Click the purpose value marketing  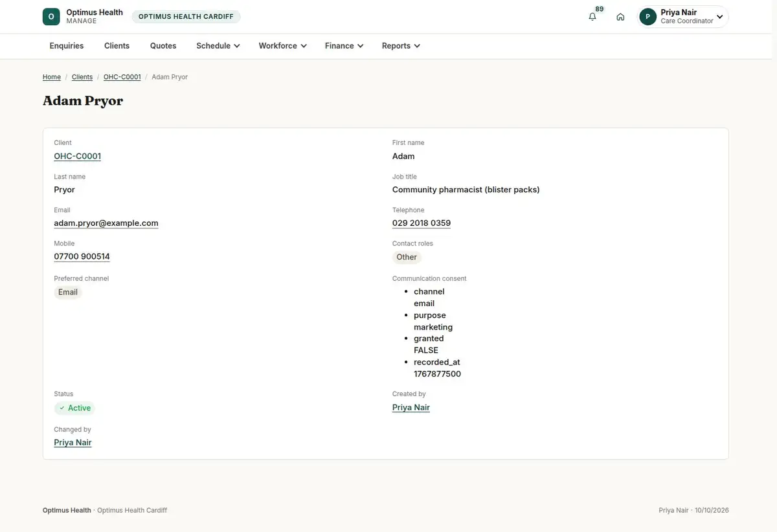point(433,327)
